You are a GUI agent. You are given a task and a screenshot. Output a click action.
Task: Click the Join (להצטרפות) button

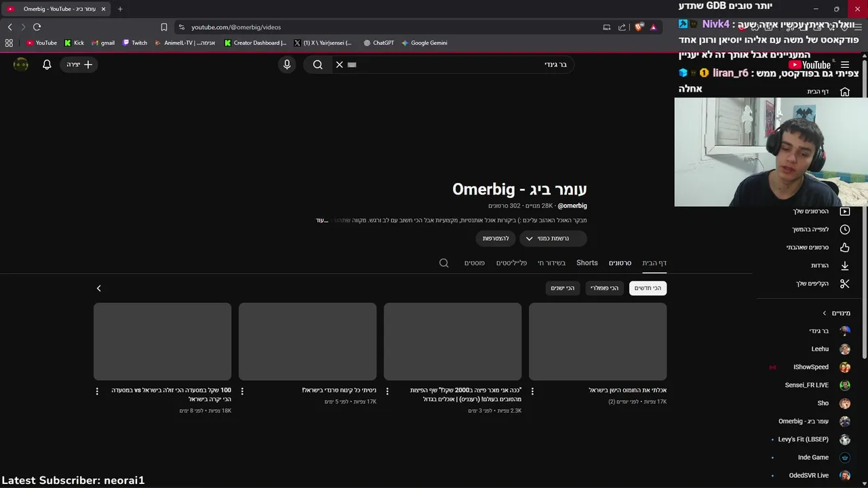click(x=496, y=239)
